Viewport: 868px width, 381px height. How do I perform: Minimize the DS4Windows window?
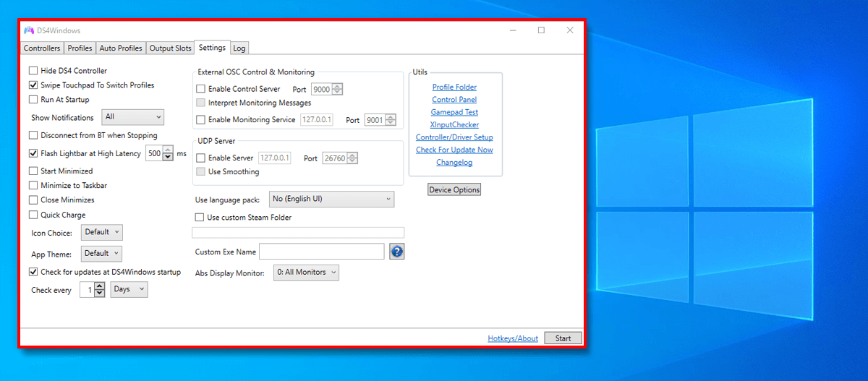point(512,30)
